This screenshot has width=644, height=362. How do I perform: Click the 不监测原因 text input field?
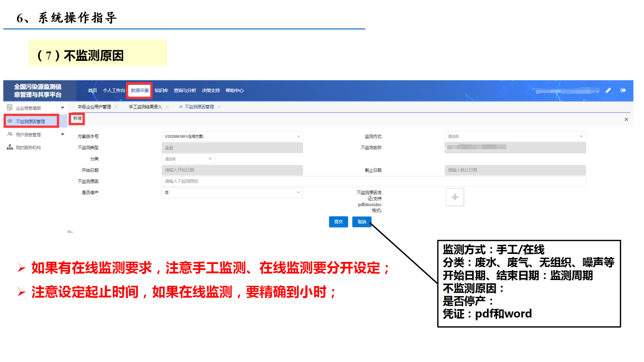point(373,181)
